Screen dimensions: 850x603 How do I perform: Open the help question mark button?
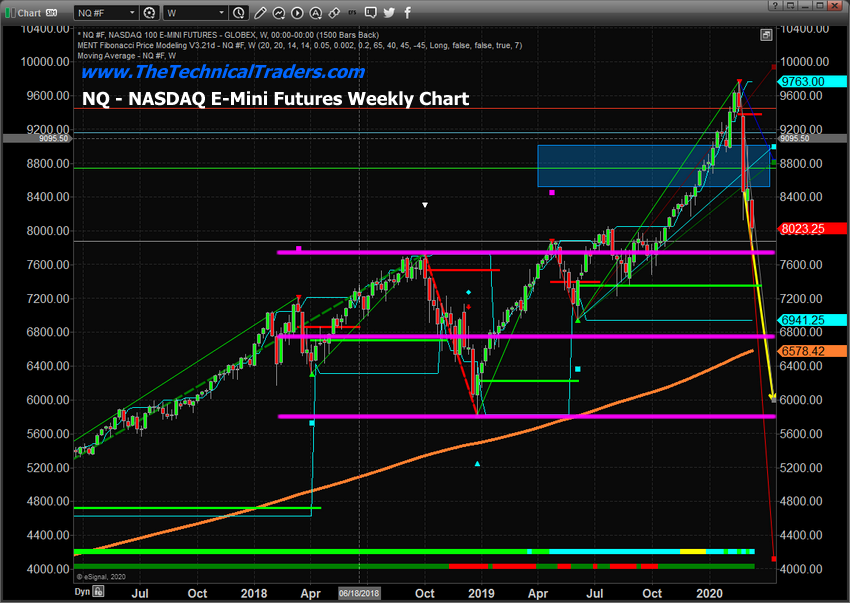776,5
